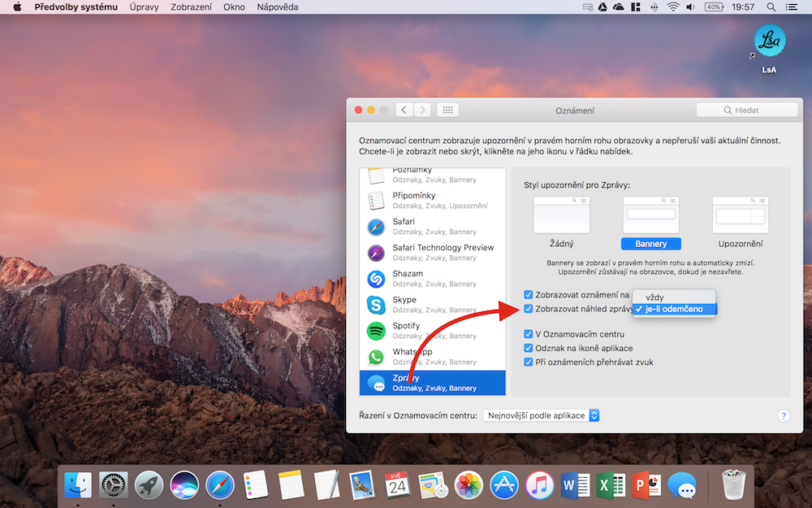Select Safari in notifications list

[433, 227]
